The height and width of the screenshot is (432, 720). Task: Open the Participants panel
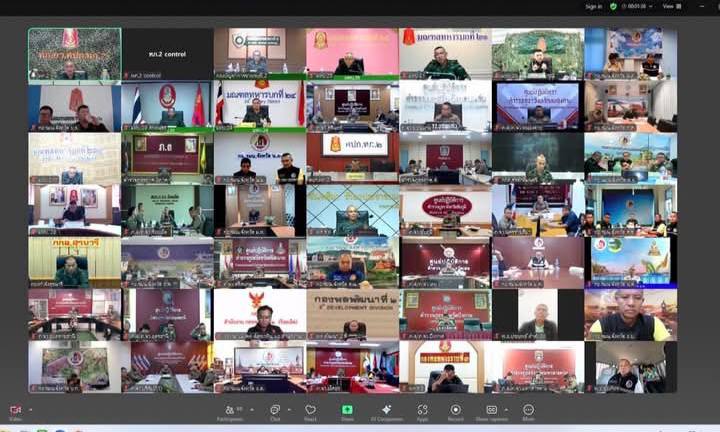click(x=233, y=410)
